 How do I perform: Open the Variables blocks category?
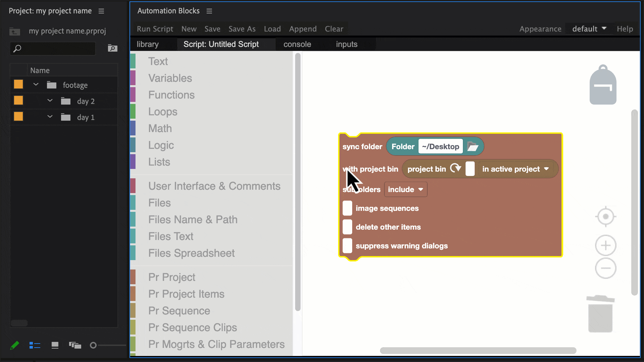coord(170,78)
